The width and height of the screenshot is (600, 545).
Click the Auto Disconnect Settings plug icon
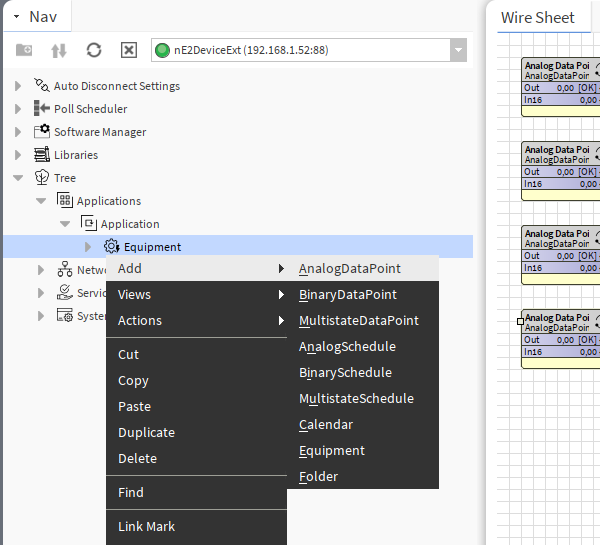pyautogui.click(x=41, y=85)
